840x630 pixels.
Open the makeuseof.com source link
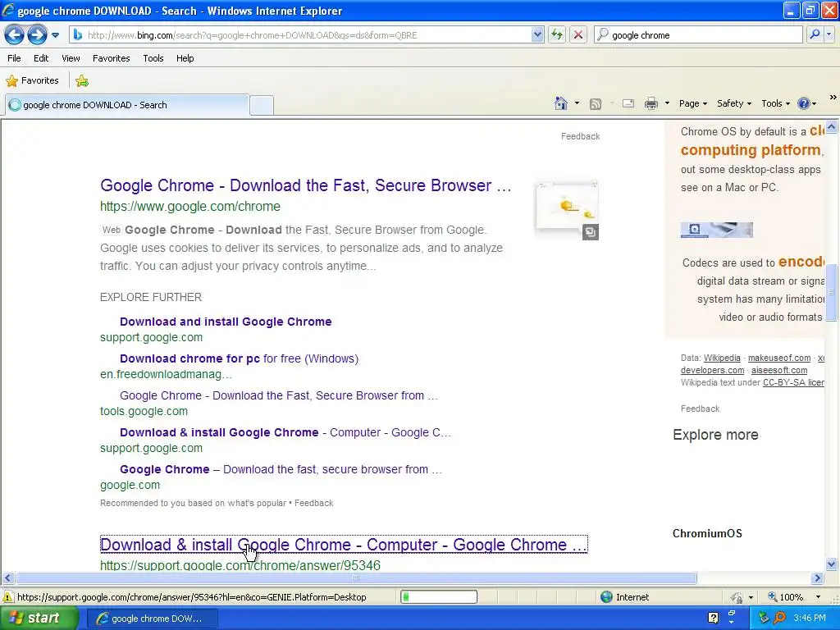tap(779, 358)
